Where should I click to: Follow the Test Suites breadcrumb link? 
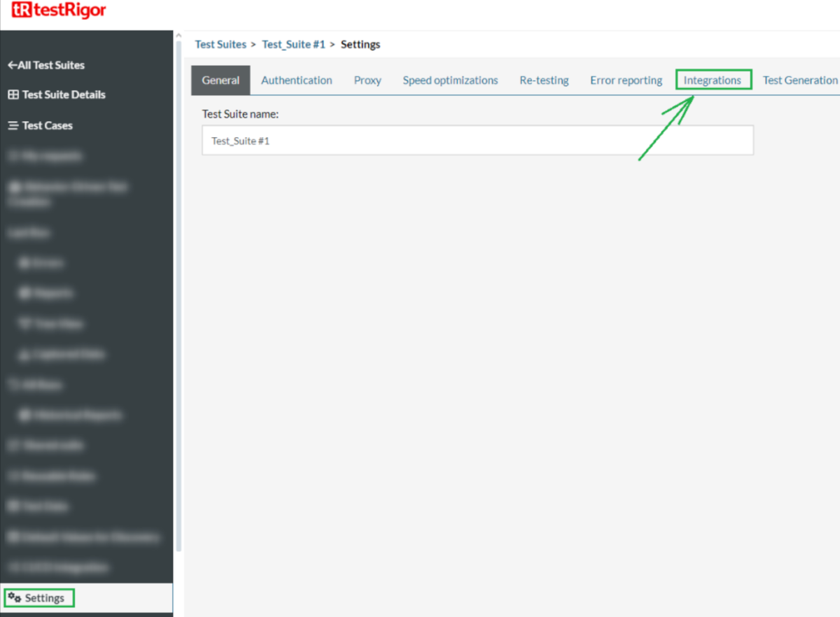[220, 44]
